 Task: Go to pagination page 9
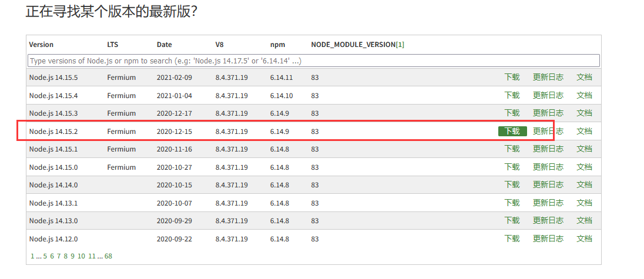click(x=73, y=257)
